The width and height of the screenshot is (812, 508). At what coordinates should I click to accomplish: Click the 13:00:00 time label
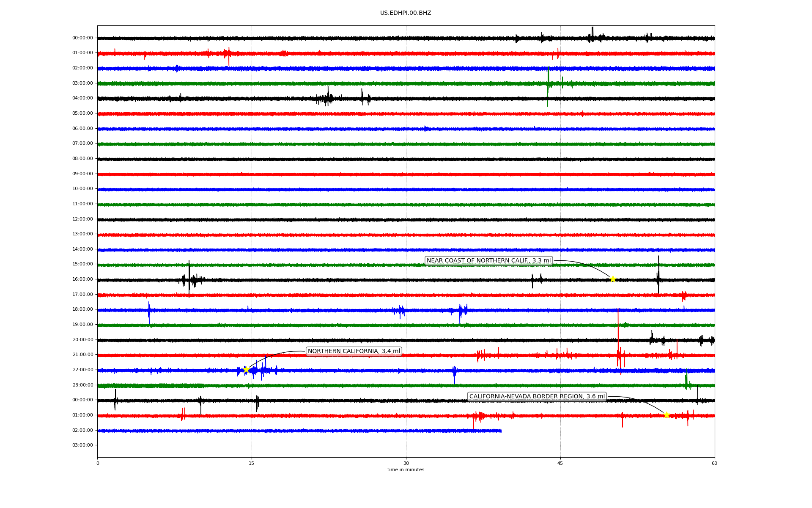[82, 234]
